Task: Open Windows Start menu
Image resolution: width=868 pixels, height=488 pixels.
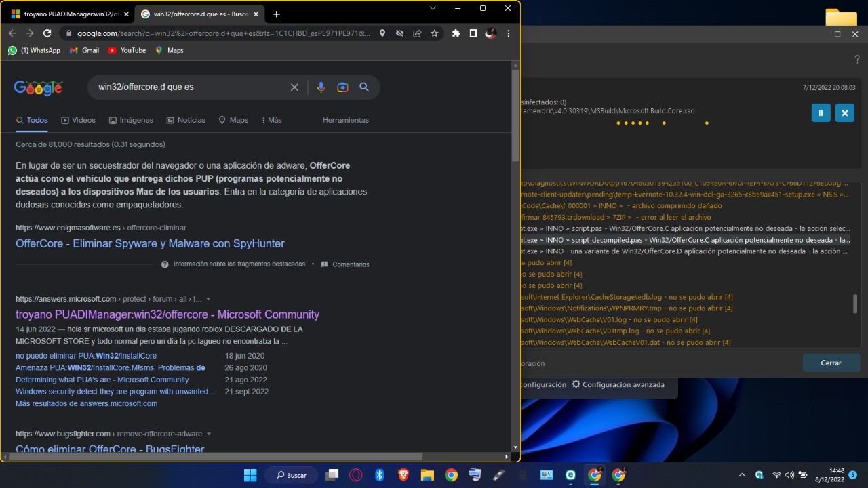Action: 250,475
